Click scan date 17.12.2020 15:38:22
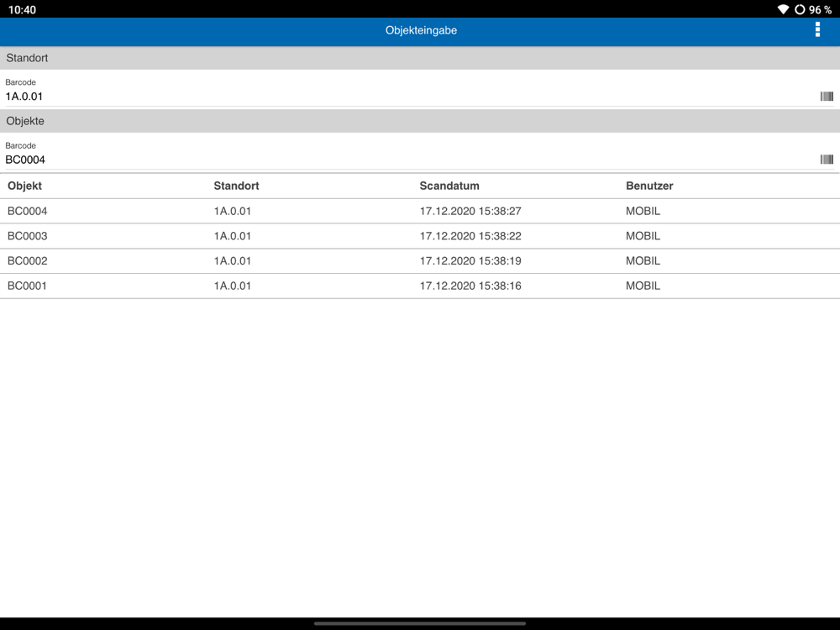This screenshot has width=840, height=630. [470, 236]
